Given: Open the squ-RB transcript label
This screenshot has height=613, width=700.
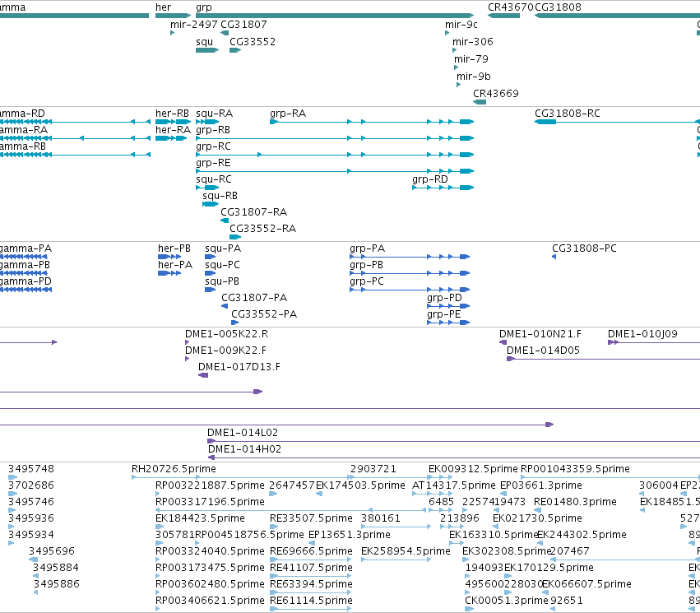Looking at the screenshot, I should 220,196.
